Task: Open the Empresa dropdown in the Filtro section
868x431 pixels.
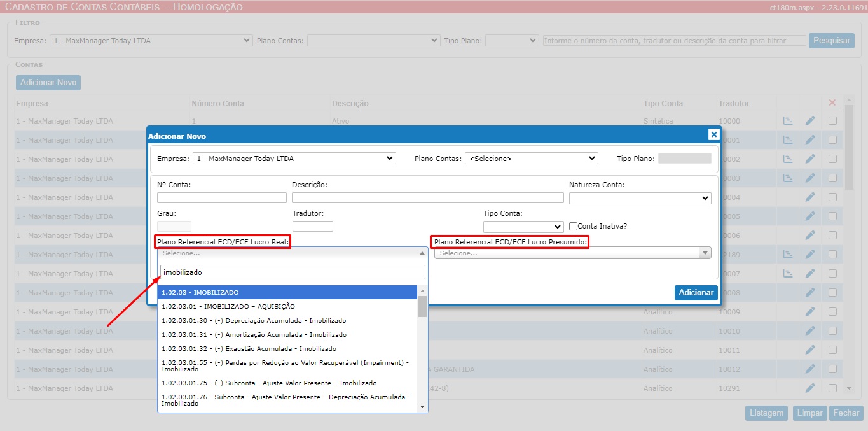Action: 151,41
